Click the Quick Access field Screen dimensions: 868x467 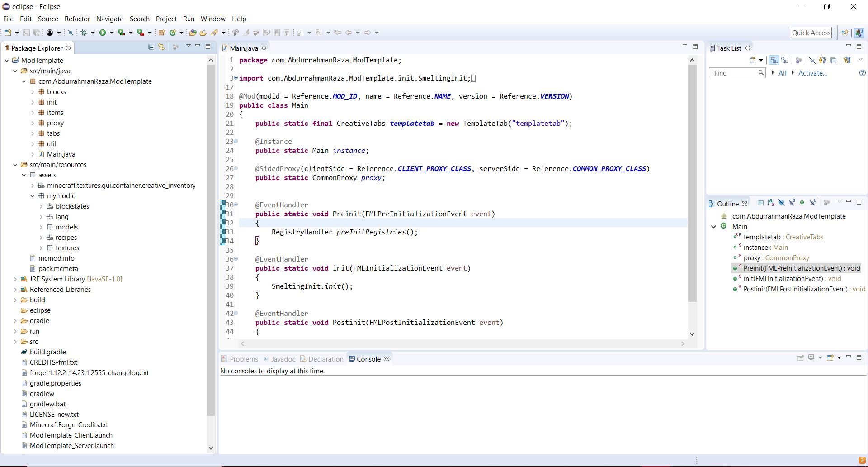coord(811,33)
